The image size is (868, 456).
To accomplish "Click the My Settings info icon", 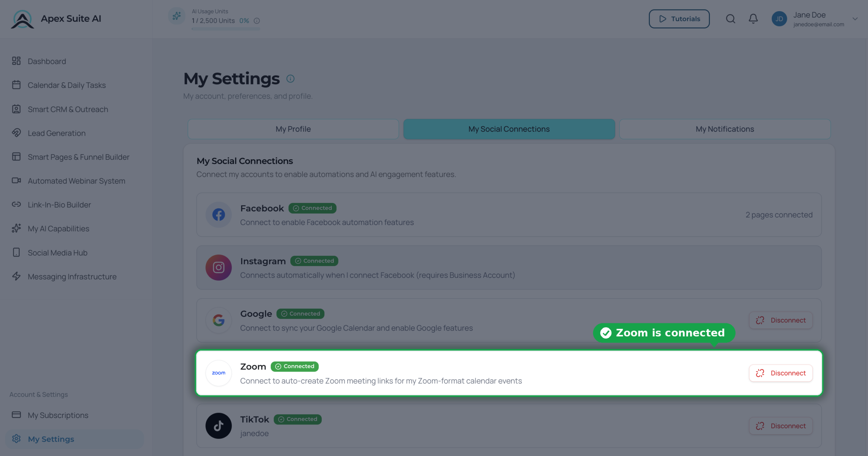I will [x=290, y=78].
